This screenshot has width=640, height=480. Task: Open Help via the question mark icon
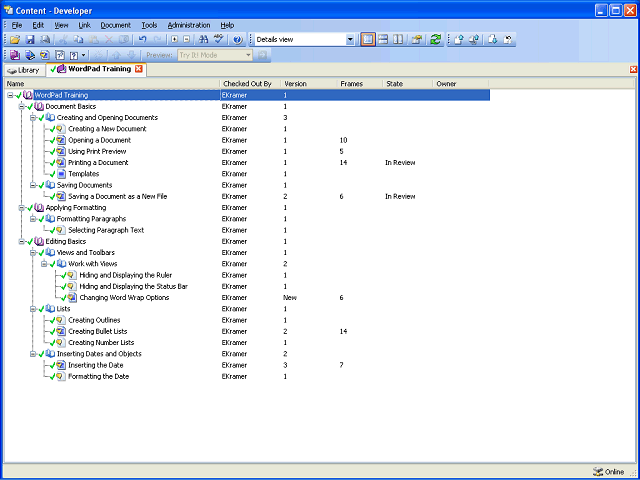238,40
